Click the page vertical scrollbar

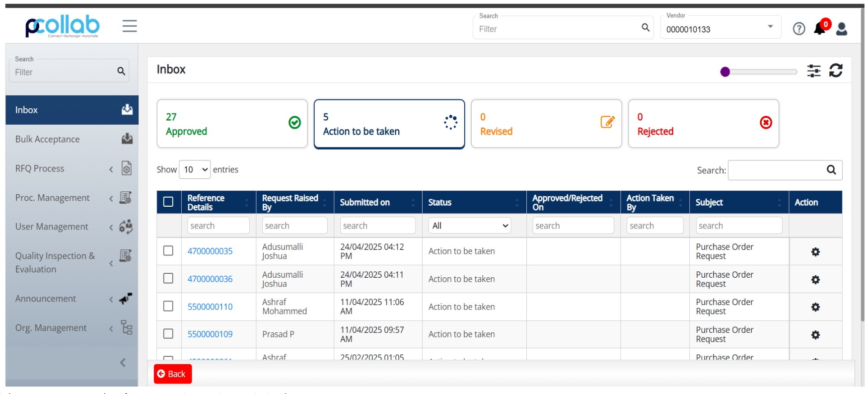click(864, 164)
